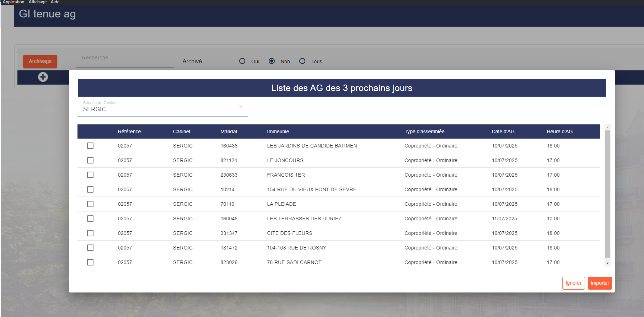Click Liste des AG des 3 prochains jours
644x317 pixels.
[342, 88]
